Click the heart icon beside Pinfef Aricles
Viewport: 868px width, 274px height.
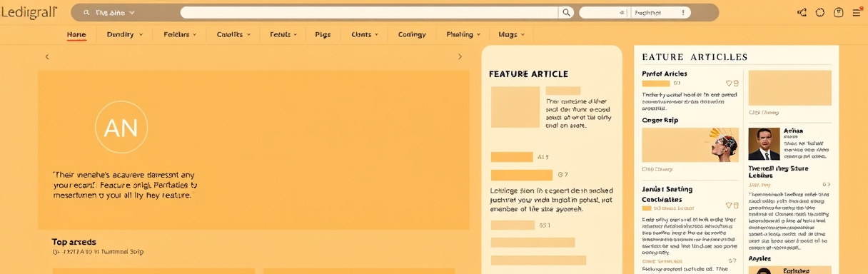[729, 83]
